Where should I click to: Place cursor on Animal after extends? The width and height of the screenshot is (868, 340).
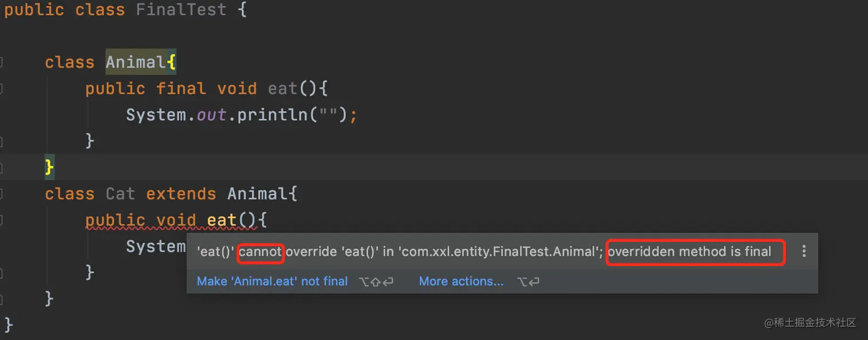coord(257,194)
